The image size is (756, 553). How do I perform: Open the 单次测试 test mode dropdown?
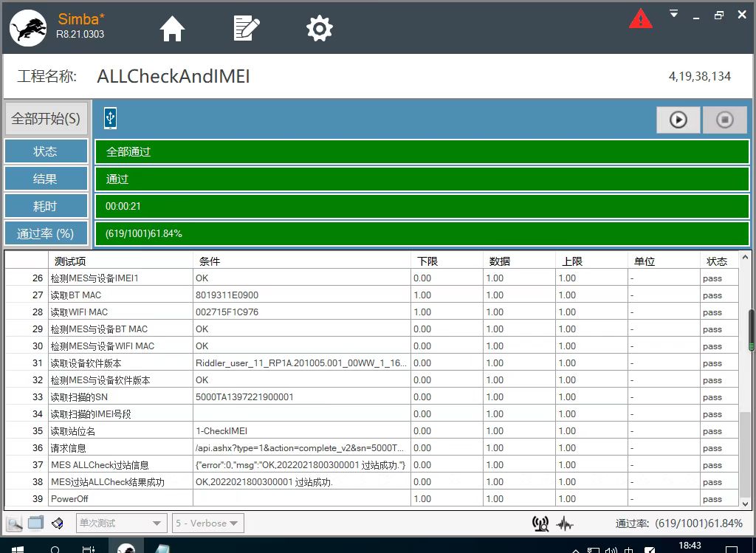121,523
